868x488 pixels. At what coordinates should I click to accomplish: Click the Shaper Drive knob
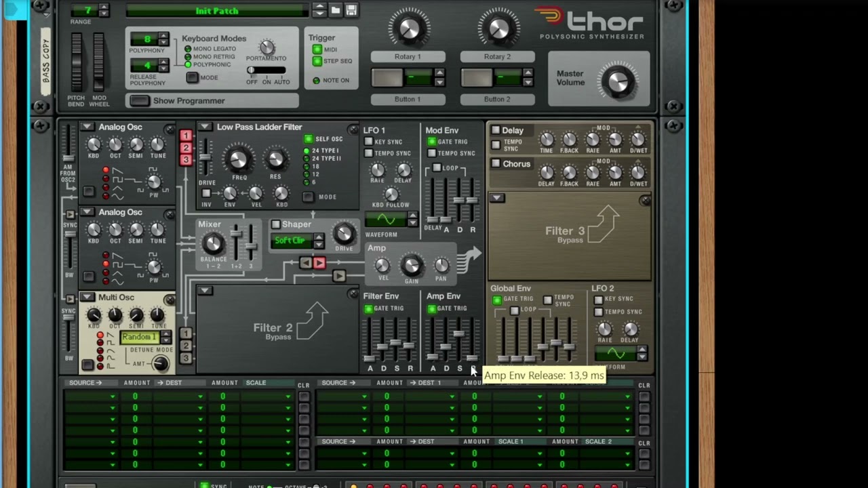click(x=344, y=234)
